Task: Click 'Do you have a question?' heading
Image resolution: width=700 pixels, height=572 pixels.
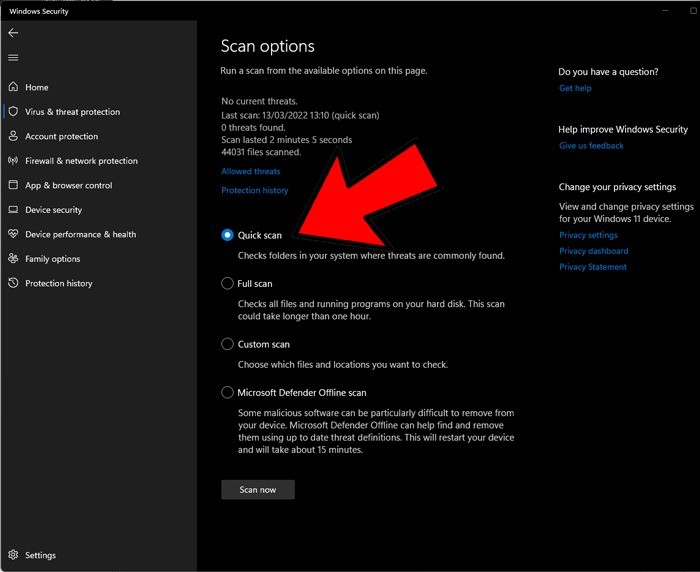Action: click(x=608, y=72)
